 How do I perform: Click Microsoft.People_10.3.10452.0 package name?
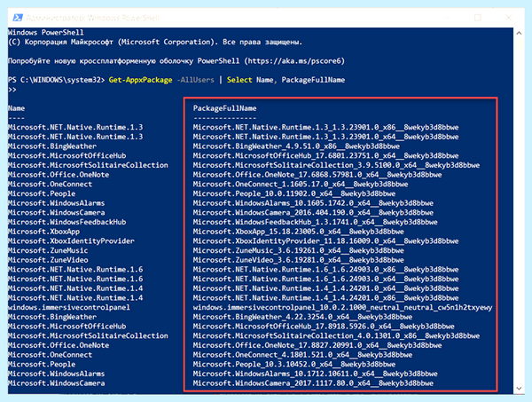click(x=294, y=365)
